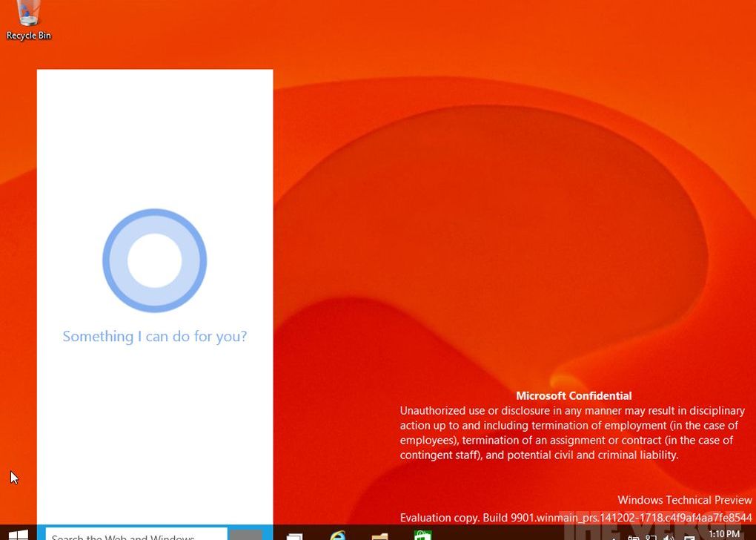Image resolution: width=756 pixels, height=540 pixels.
Task: Click the clock showing 1:10 PM
Action: (724, 534)
